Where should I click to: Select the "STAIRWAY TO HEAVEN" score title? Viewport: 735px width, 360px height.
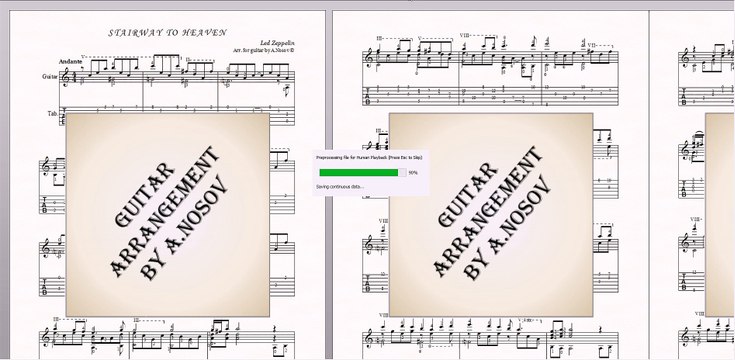pyautogui.click(x=168, y=33)
